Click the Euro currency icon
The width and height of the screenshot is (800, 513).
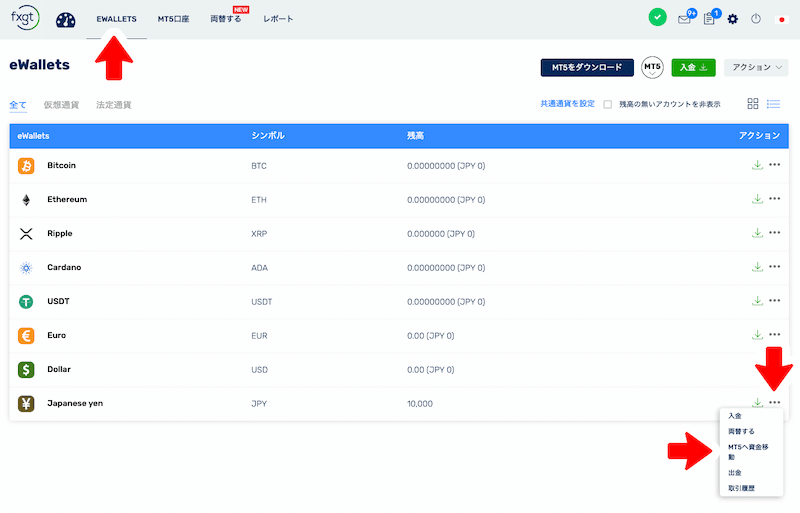coord(26,336)
